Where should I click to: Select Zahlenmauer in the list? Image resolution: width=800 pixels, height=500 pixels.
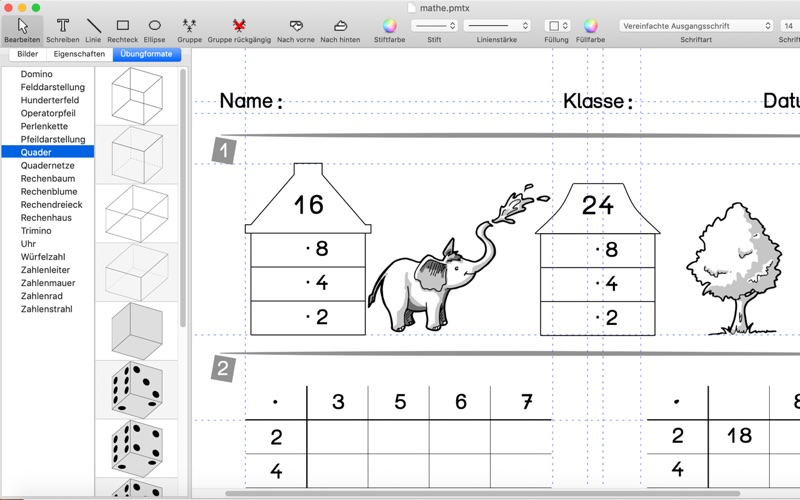pos(47,283)
